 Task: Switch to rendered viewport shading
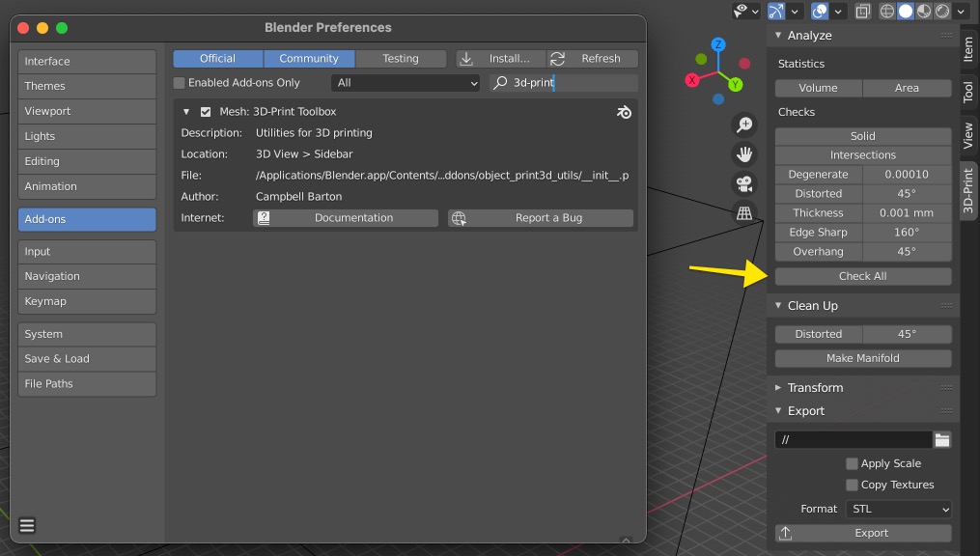tap(942, 11)
